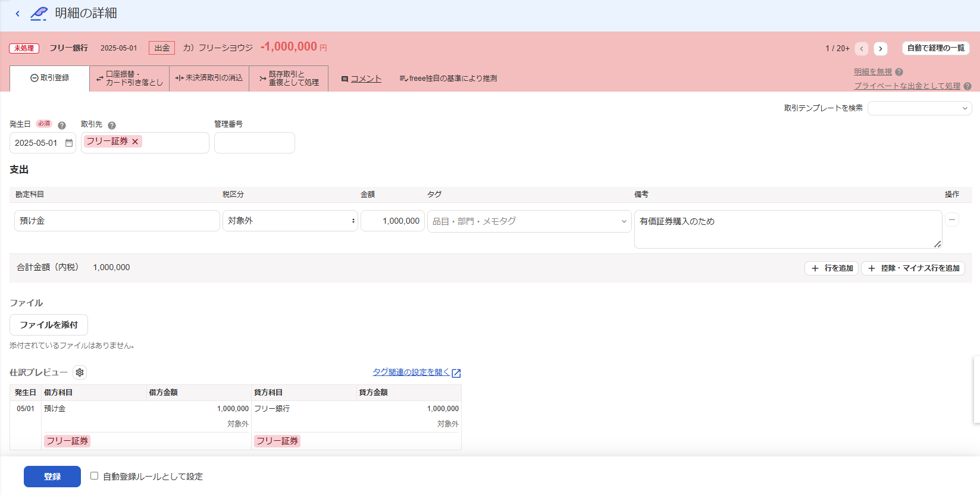Screen dimensions: 980x495
Task: Open 仕訳プレビュー gear settings
Action: 80,372
